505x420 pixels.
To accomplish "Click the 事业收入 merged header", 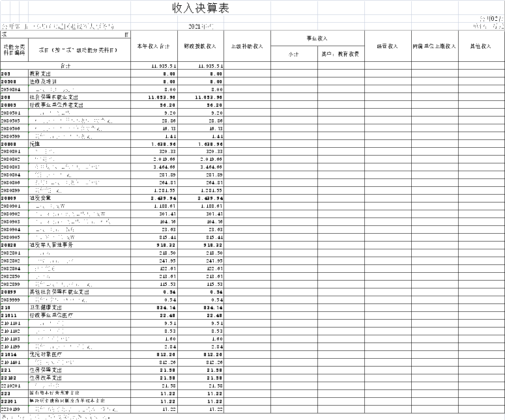I will click(317, 38).
